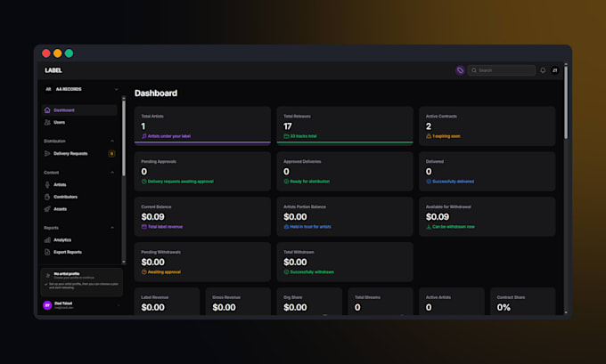This screenshot has height=364, width=606.
Task: Open the Contributors menu item
Action: coord(79,197)
